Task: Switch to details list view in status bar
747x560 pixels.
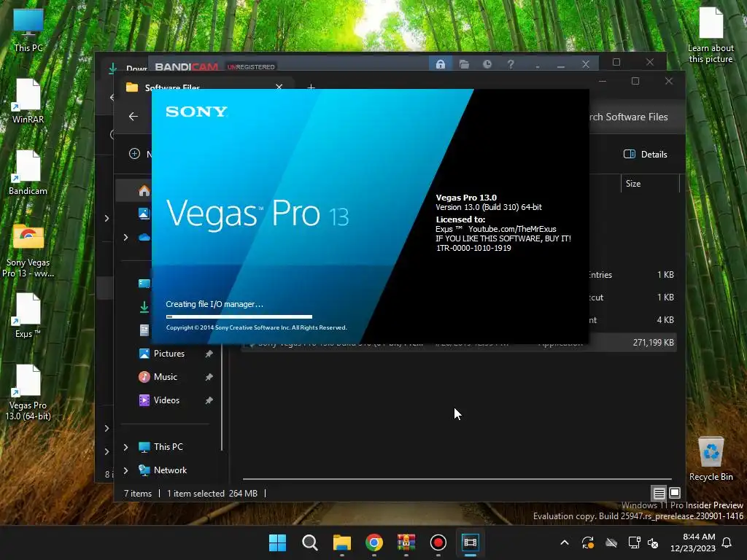Action: coord(659,493)
